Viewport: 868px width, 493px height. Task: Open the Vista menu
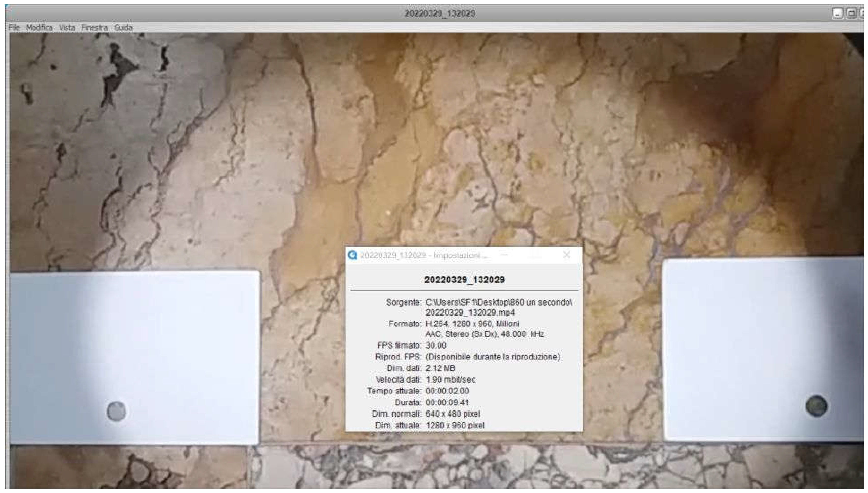[67, 27]
